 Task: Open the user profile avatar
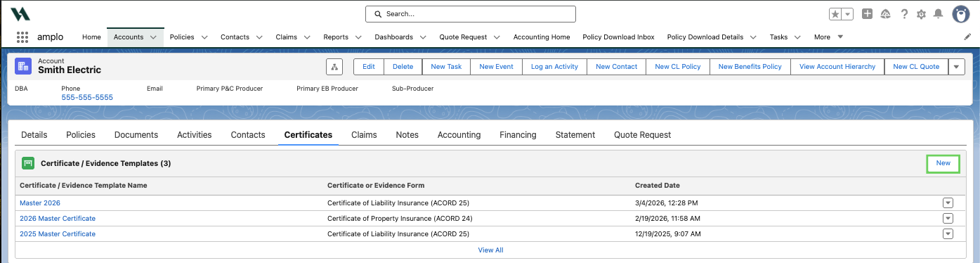961,14
